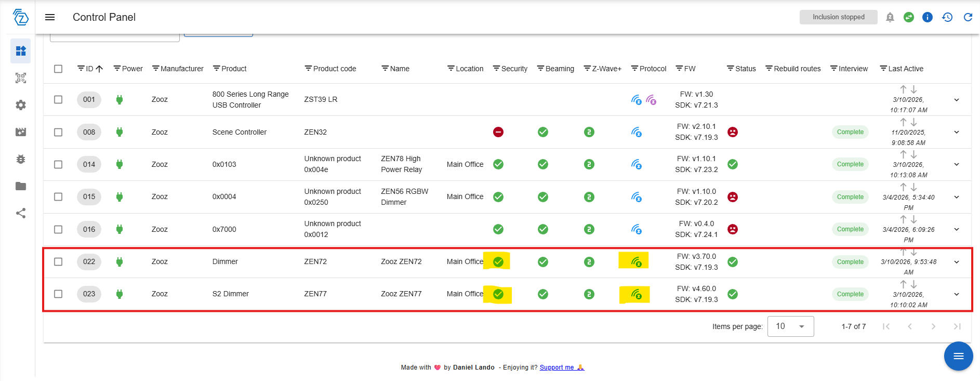Expand details for node 023 row
Viewport: 980px width, 381px height.
[x=957, y=294]
